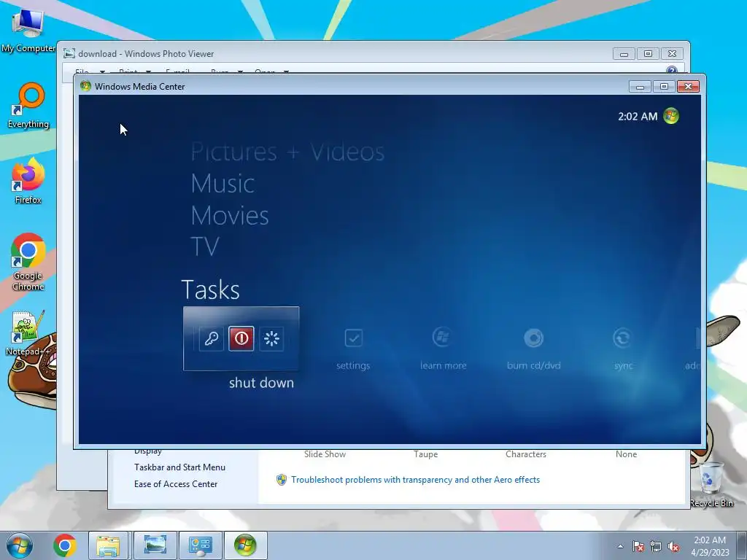This screenshot has width=747, height=560.
Task: Open Chrome from the taskbar
Action: pyautogui.click(x=65, y=545)
